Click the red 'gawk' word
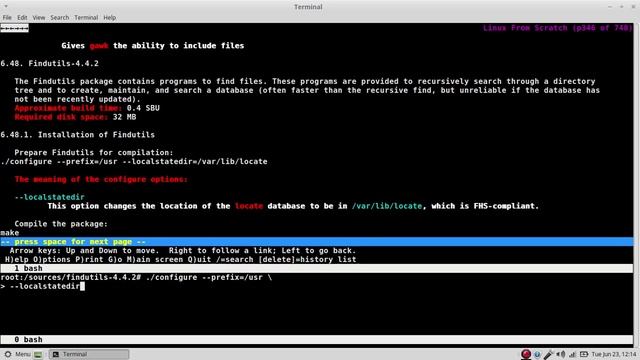Viewport: 640px width, 360px height. tap(99, 46)
